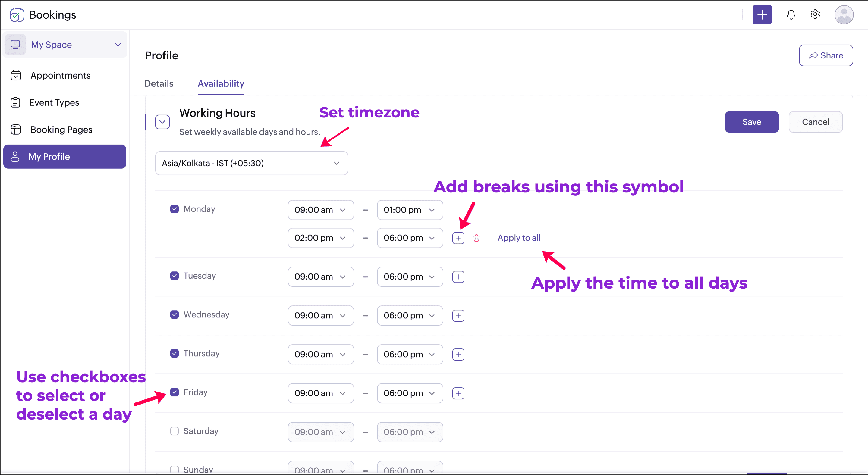Viewport: 868px width, 475px height.
Task: Open Thursday's 06:00 pm end time dropdown
Action: [x=410, y=354]
